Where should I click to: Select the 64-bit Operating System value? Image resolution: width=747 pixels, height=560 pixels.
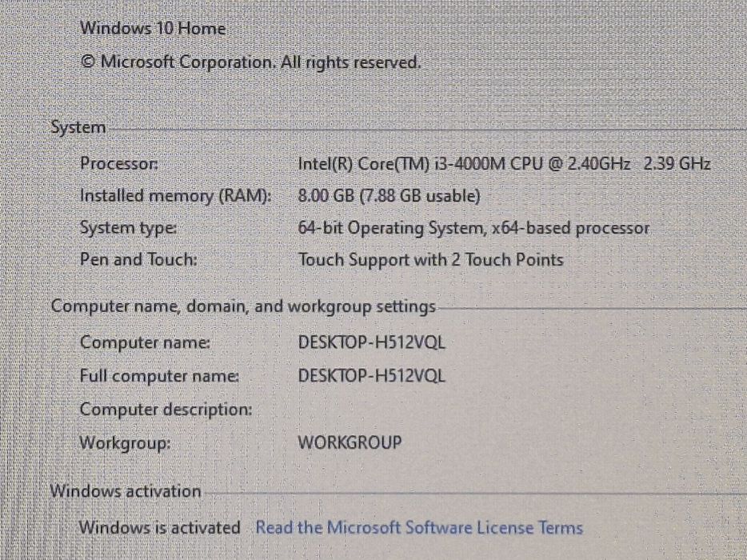(473, 228)
